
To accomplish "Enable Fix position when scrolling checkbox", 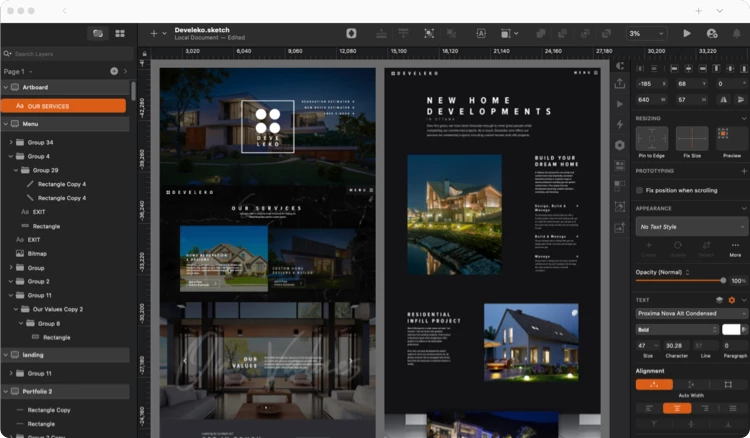I will 641,189.
